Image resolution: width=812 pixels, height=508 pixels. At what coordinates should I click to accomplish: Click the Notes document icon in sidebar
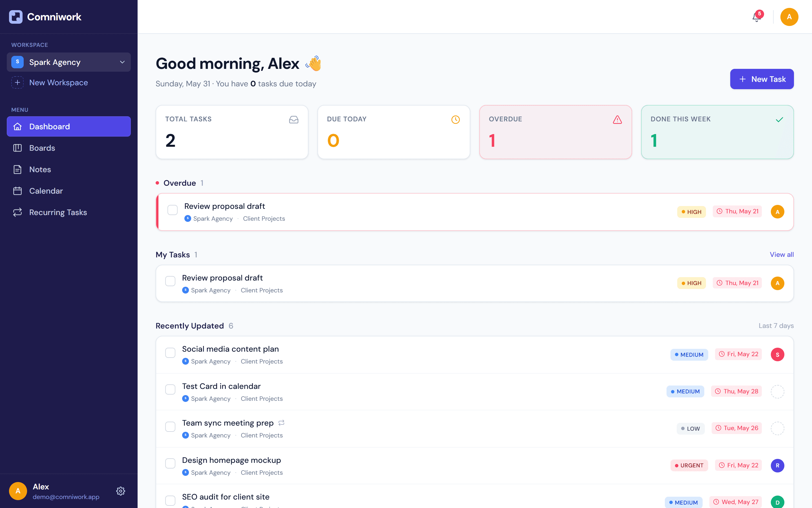17,169
